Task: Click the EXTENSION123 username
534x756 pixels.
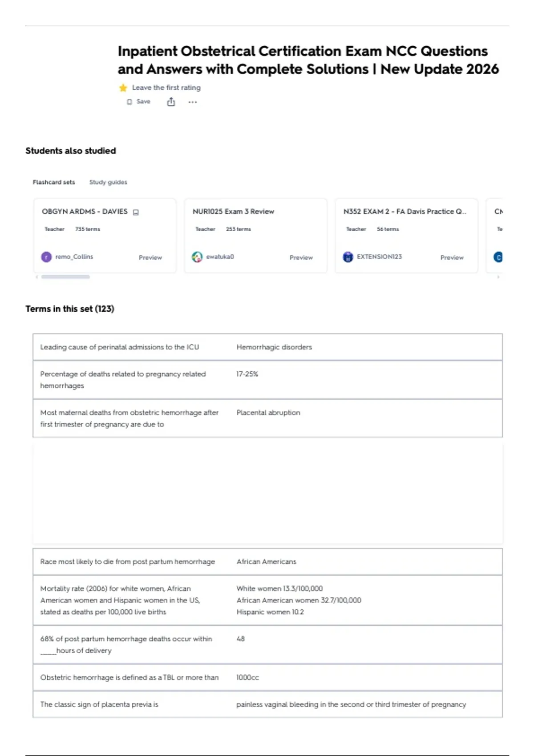Action: tap(379, 257)
